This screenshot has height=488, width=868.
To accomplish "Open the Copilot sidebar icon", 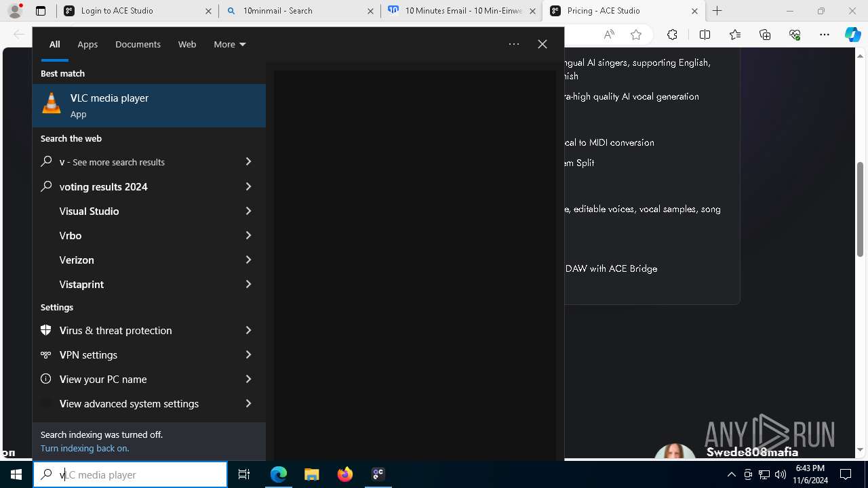I will pyautogui.click(x=853, y=35).
